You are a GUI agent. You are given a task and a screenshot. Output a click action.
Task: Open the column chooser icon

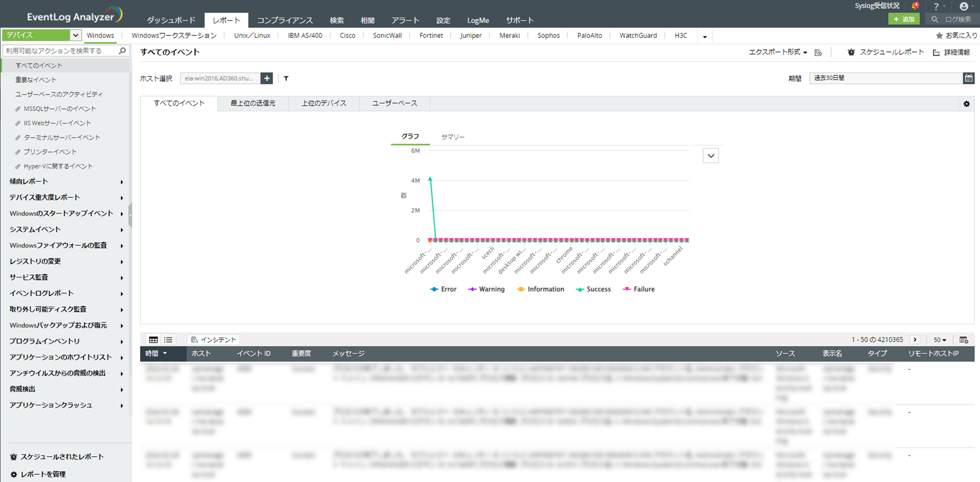tap(964, 340)
